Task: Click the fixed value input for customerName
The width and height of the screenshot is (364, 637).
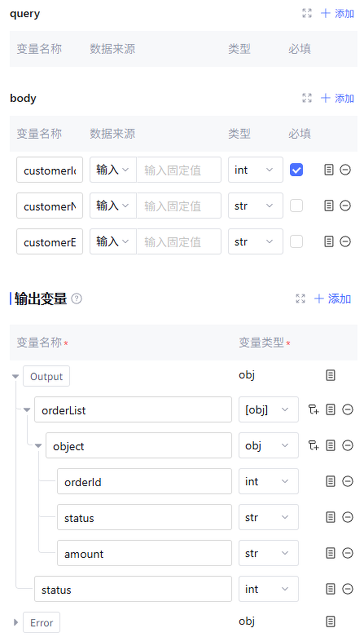Action: coord(179,206)
